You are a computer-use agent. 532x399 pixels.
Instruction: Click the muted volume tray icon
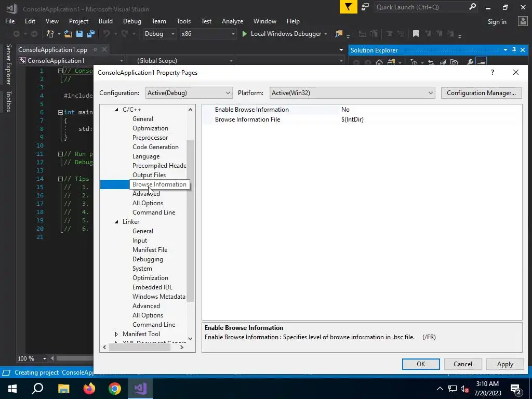(x=465, y=389)
